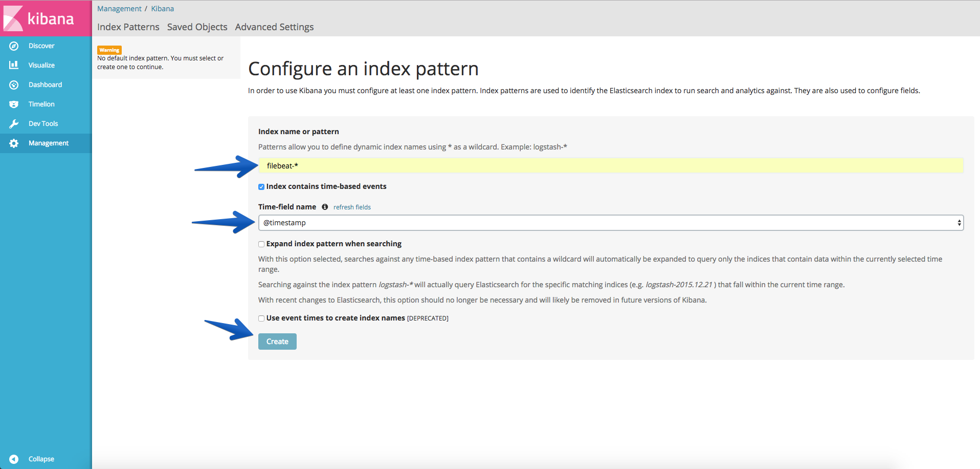
Task: Click the Management gear icon
Action: [14, 143]
